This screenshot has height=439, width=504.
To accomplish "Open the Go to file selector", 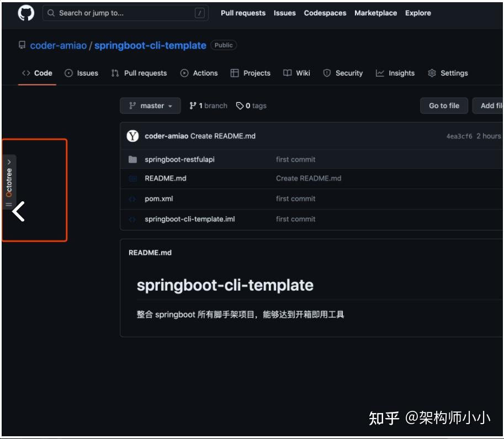I will pyautogui.click(x=444, y=105).
